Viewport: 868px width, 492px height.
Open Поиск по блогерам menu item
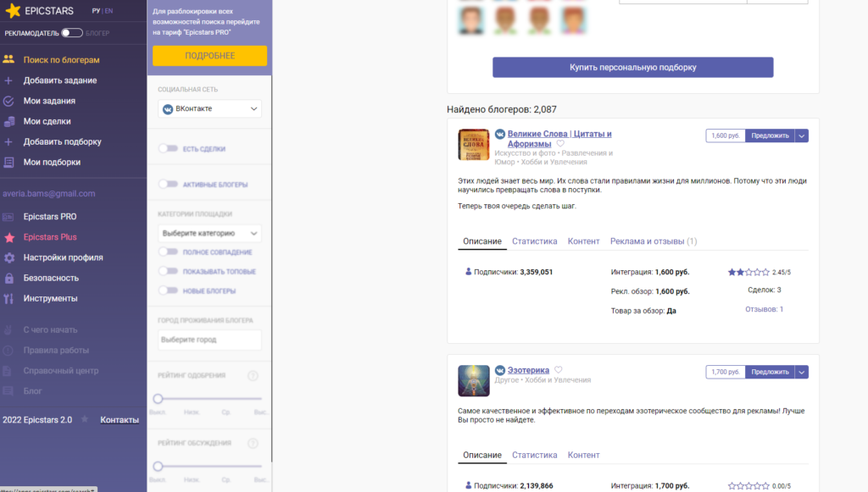pos(61,60)
